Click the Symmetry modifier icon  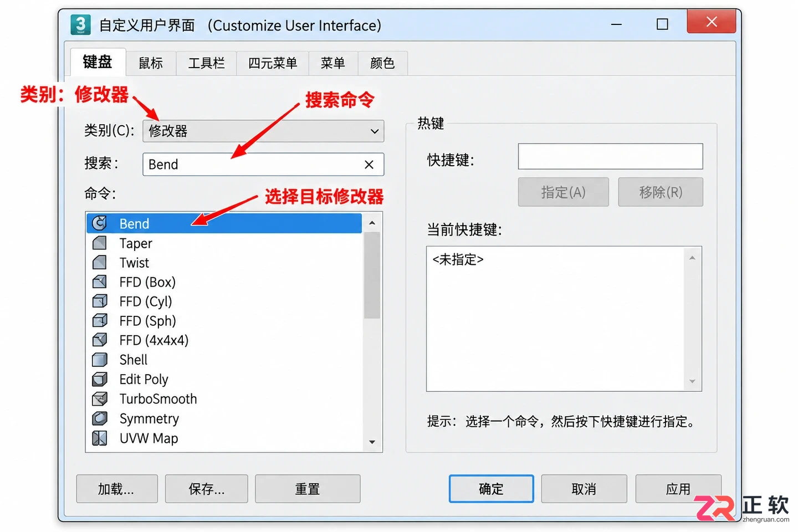coord(99,418)
